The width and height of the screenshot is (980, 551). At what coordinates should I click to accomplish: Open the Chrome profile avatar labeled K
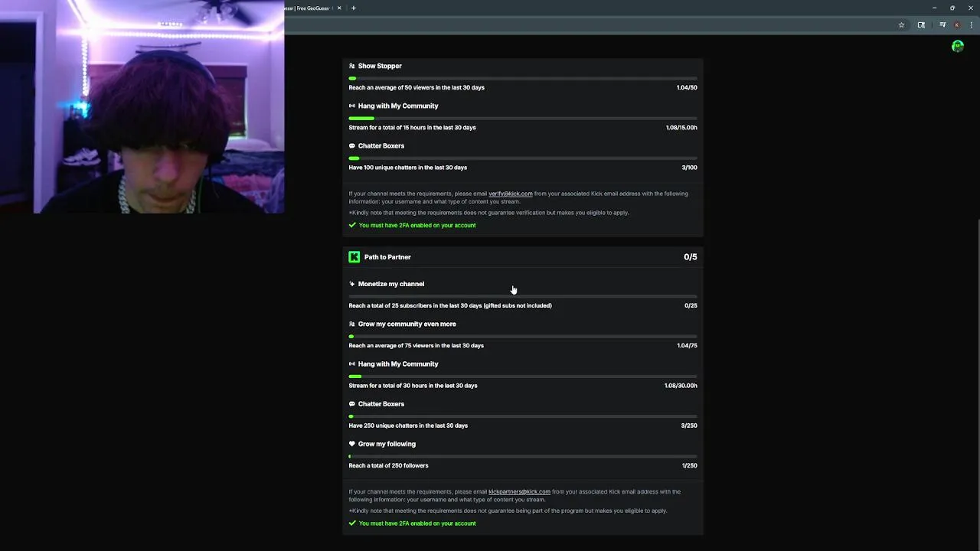point(956,24)
